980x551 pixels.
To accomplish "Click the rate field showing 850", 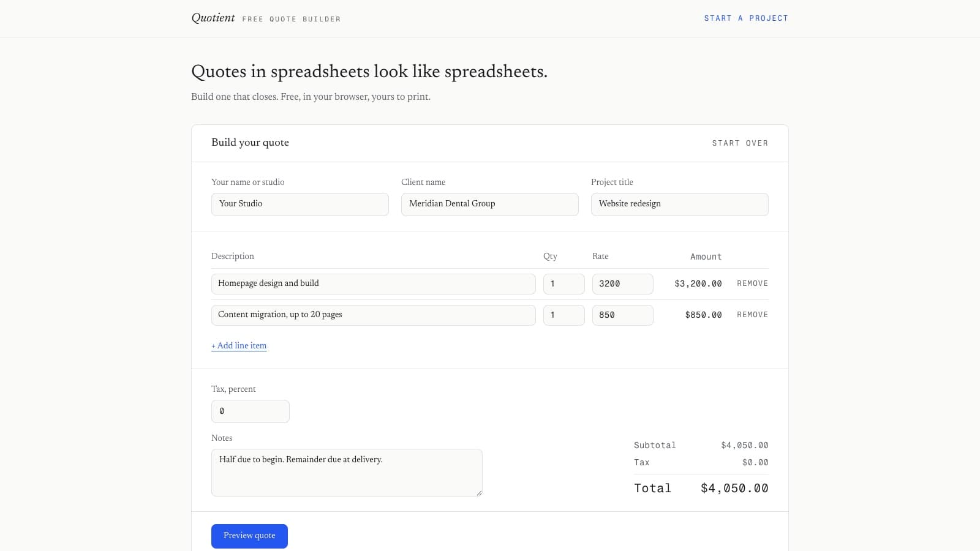I will pos(623,315).
